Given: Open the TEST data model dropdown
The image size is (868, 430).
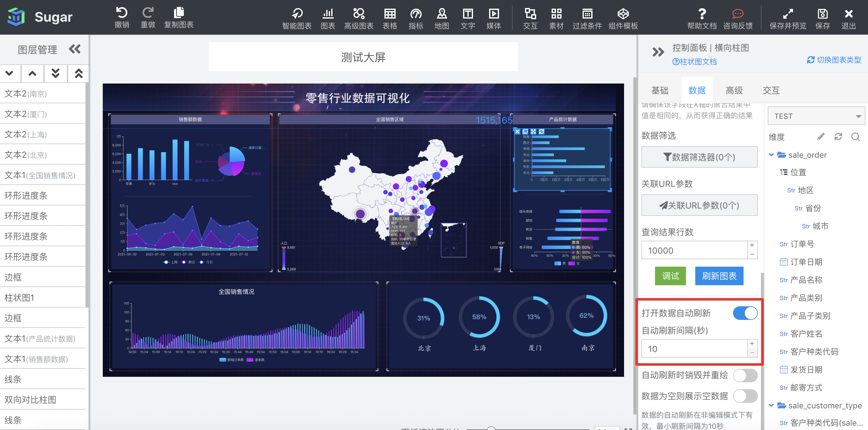Looking at the screenshot, I should pos(816,116).
